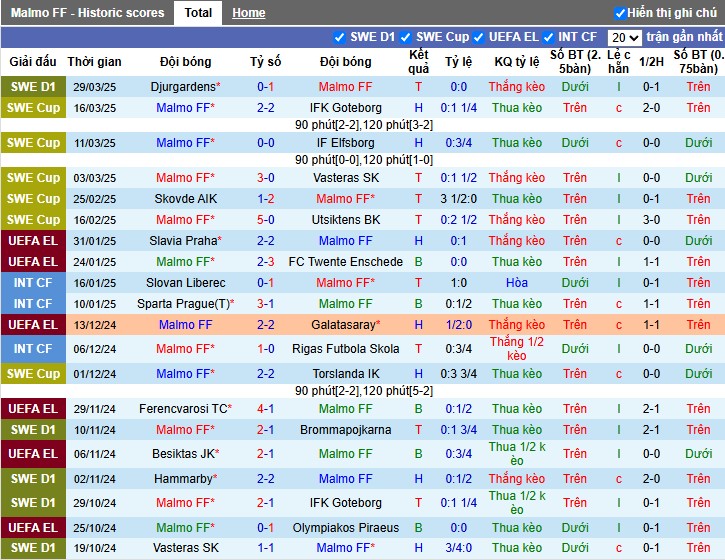Click Malmo FF in the Galatasaray row

coord(185,325)
